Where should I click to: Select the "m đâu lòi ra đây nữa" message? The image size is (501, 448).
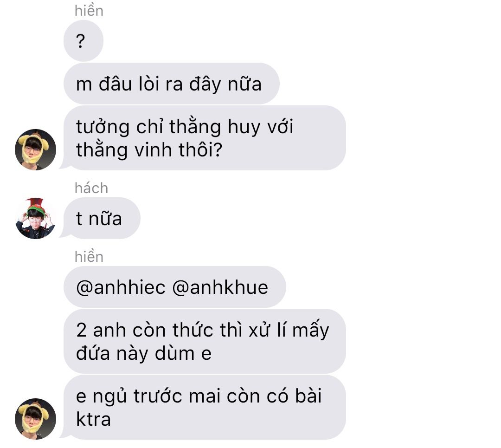tap(172, 84)
